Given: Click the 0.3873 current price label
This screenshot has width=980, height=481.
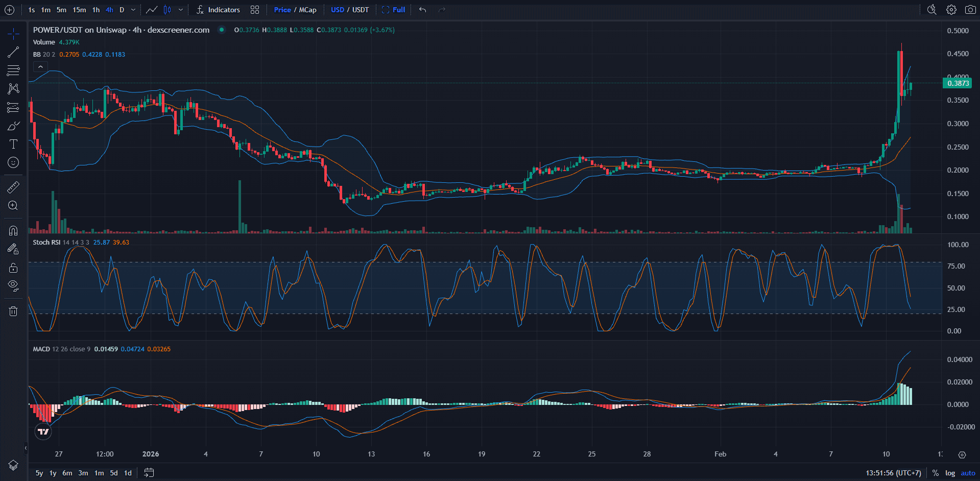Looking at the screenshot, I should coord(958,83).
